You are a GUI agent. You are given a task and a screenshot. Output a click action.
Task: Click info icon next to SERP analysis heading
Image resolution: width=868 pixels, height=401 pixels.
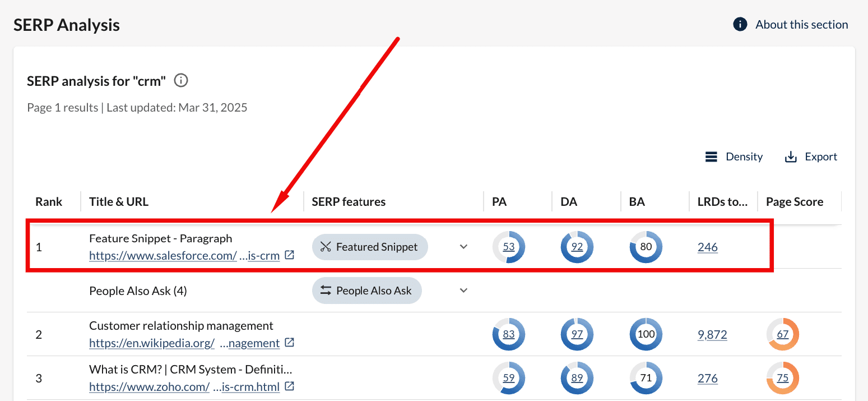[x=181, y=81]
